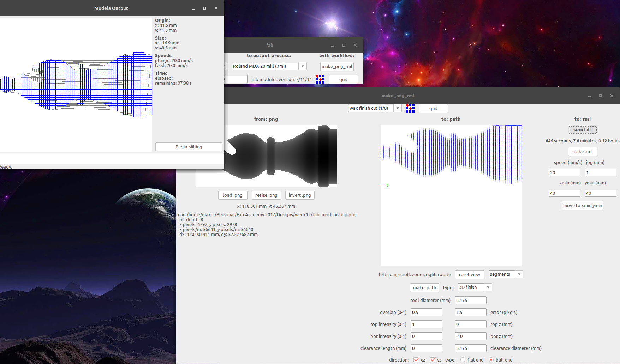Click the top intensity (0-1) field
The width and height of the screenshot is (620, 364).
427,324
